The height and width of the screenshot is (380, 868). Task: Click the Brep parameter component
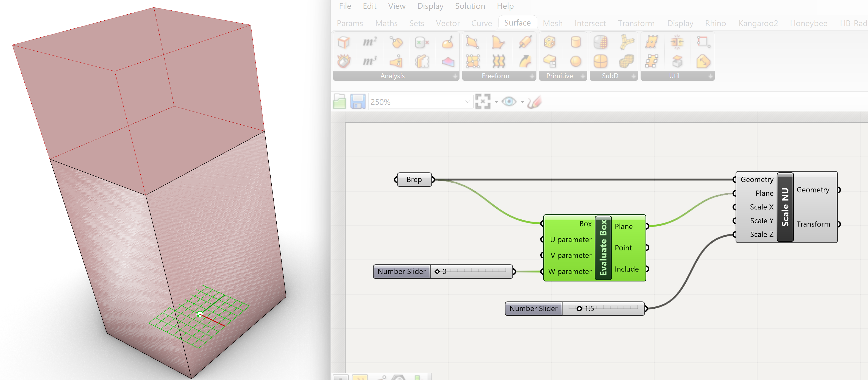coord(414,180)
